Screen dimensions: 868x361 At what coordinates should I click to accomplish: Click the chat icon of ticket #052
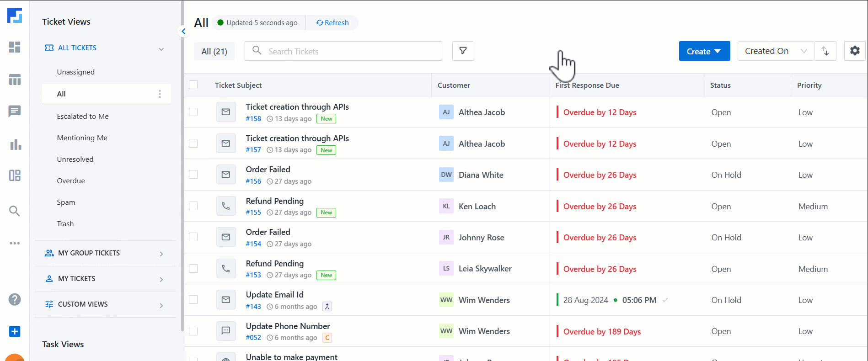point(226,330)
